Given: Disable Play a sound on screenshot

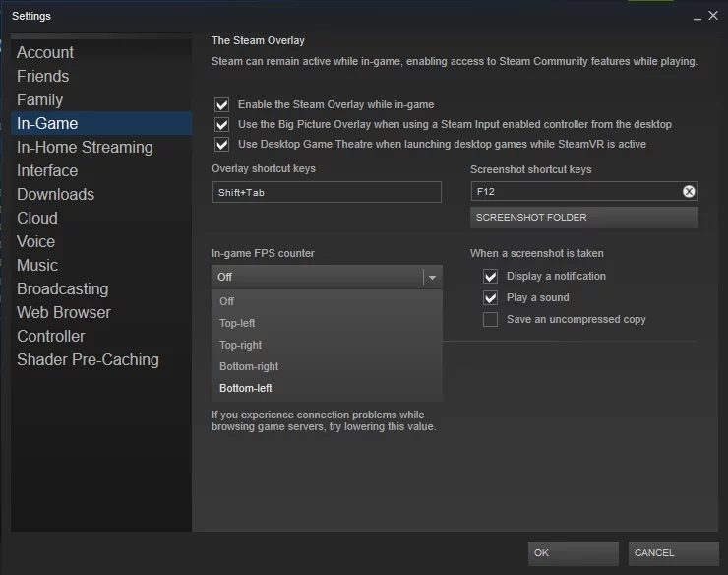Looking at the screenshot, I should tap(490, 298).
